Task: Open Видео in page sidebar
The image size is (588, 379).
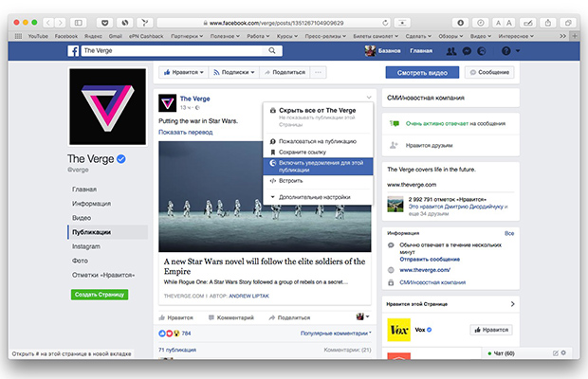Action: [82, 218]
